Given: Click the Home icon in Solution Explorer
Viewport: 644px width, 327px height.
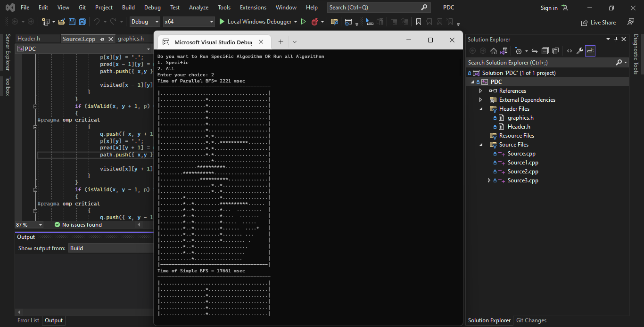Looking at the screenshot, I should pyautogui.click(x=494, y=51).
